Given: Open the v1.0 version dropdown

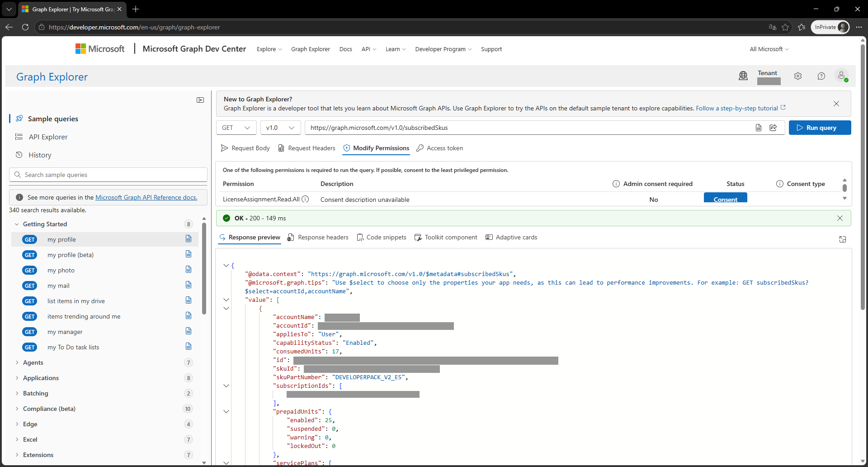Looking at the screenshot, I should 280,128.
